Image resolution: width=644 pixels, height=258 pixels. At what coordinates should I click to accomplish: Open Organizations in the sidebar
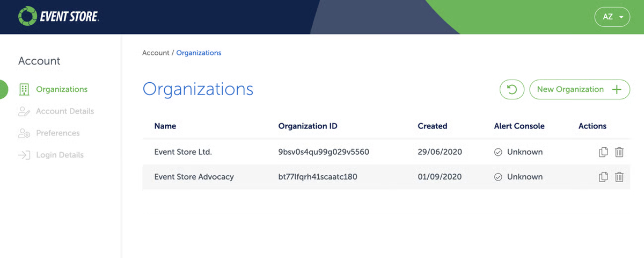pyautogui.click(x=53, y=89)
